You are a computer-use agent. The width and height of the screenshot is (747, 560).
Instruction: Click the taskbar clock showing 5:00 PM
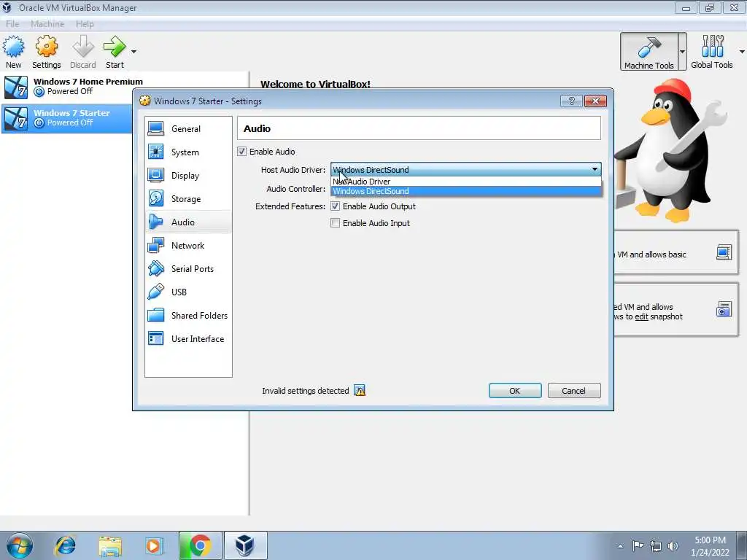tap(710, 546)
